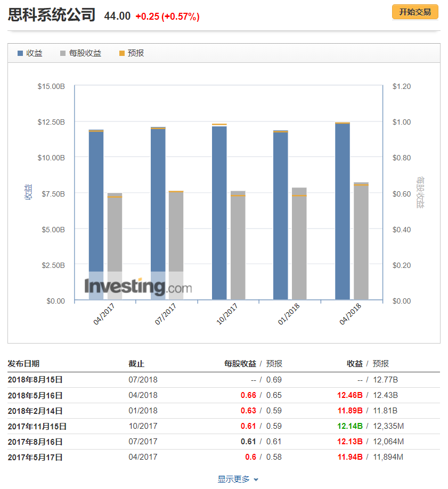Click the 发布日期 column header

(24, 364)
